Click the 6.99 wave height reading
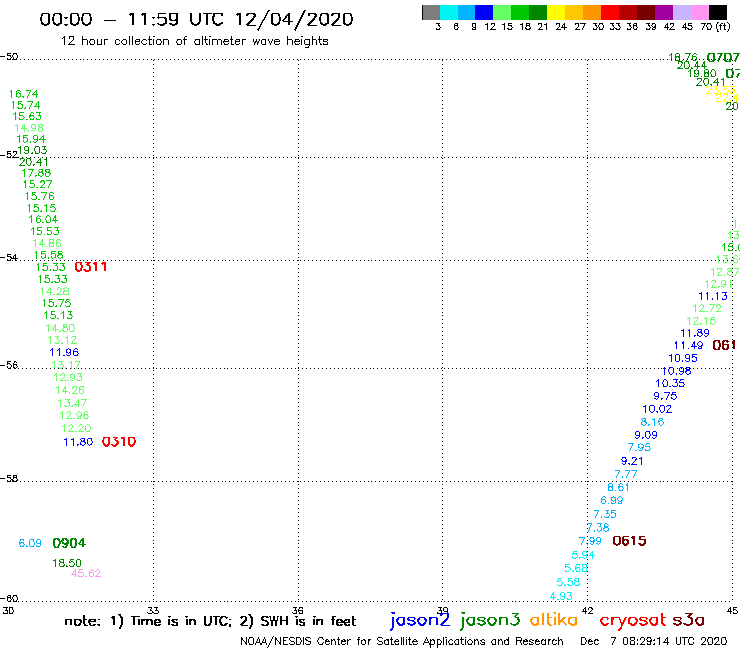The width and height of the screenshot is (740, 650). click(x=612, y=500)
